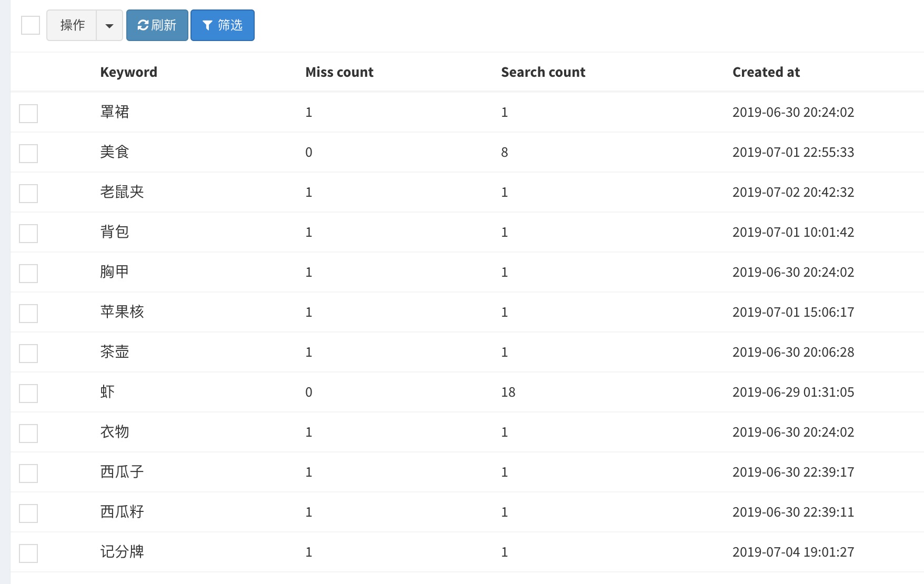This screenshot has height=584, width=924.
Task: Click the Created at column header
Action: (x=766, y=72)
